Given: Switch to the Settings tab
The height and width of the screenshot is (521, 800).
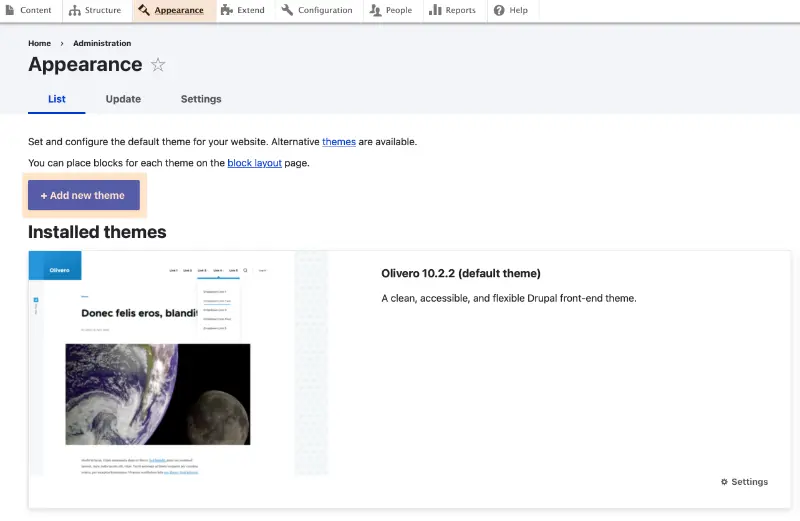Looking at the screenshot, I should tap(201, 99).
